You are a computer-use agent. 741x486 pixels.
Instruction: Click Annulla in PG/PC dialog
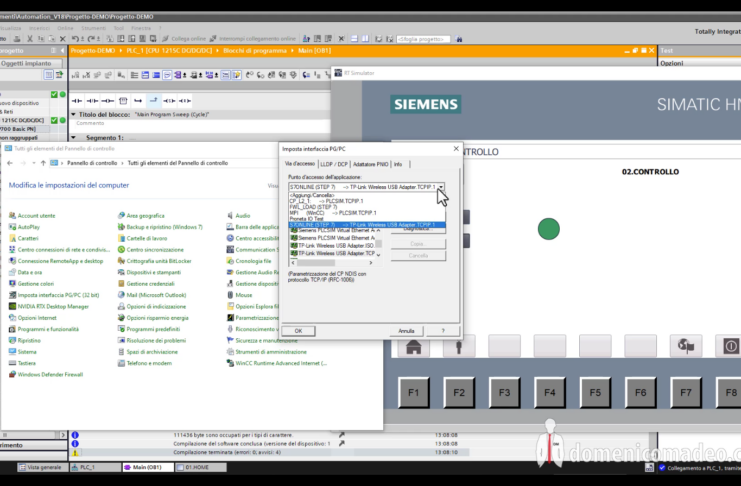pos(406,331)
